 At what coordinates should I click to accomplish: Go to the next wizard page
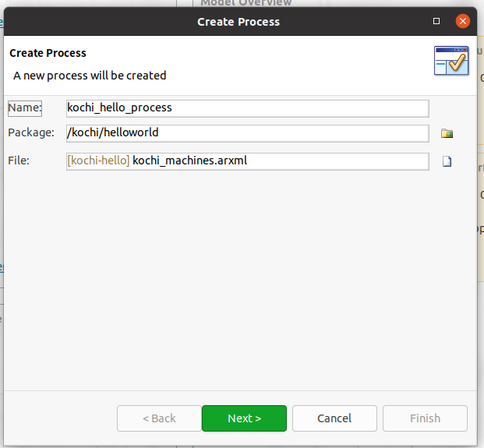[244, 418]
